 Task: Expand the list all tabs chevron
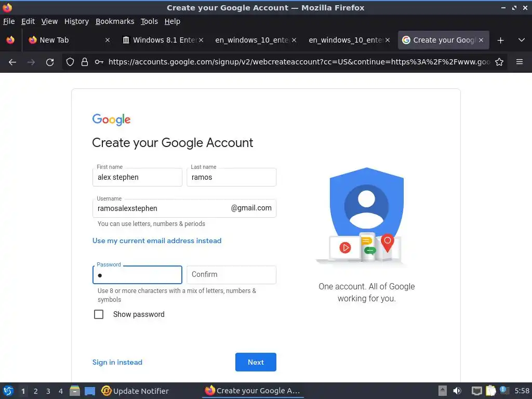[x=522, y=40]
